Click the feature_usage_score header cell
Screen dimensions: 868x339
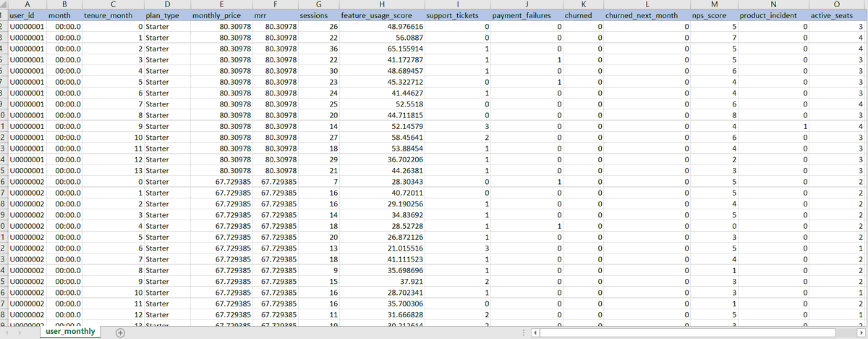coord(381,15)
